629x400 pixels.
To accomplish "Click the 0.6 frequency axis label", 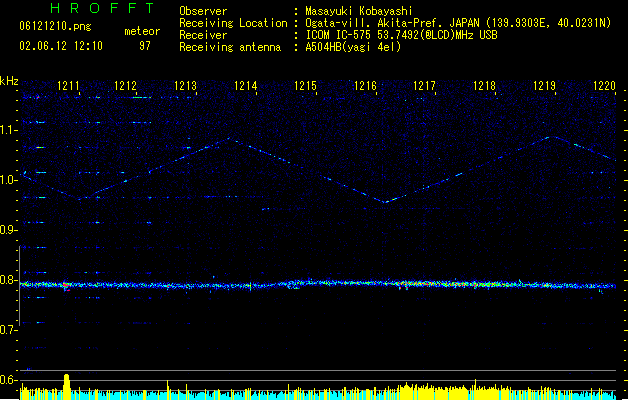I will coord(8,380).
